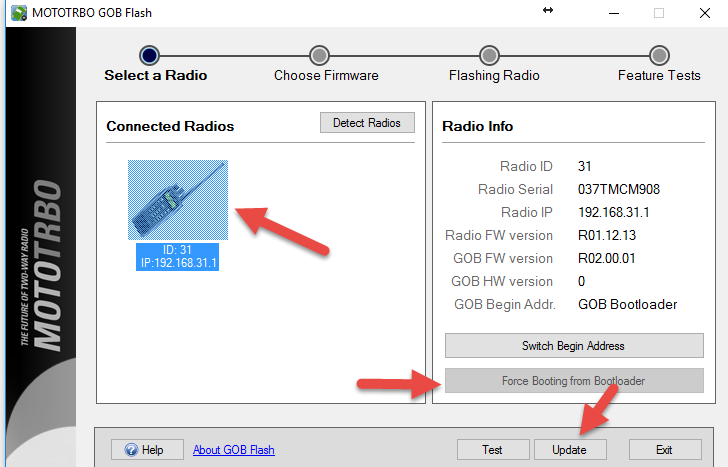Click Force Booting from Bootloader button
This screenshot has width=728, height=467.
click(x=574, y=381)
